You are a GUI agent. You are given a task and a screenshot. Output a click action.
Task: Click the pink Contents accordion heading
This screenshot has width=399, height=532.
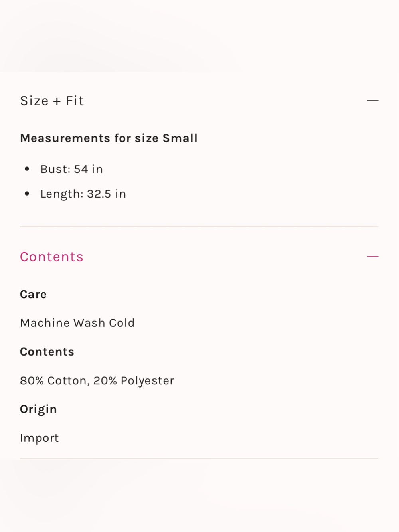point(51,257)
